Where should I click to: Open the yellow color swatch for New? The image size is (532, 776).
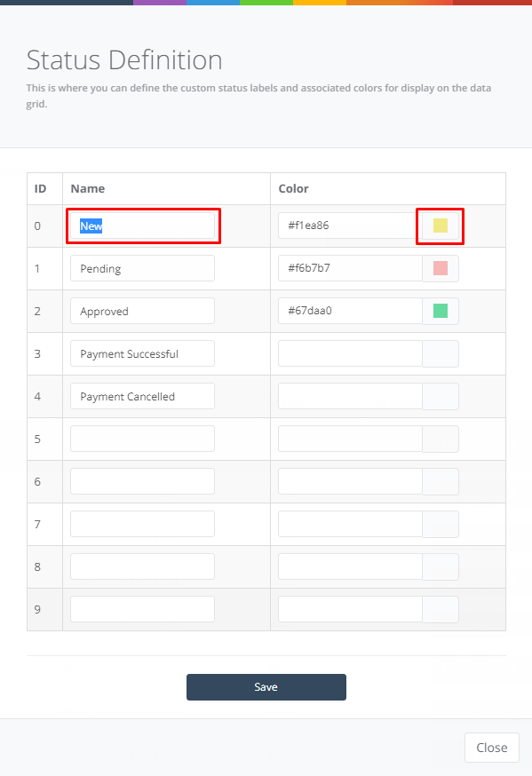441,226
